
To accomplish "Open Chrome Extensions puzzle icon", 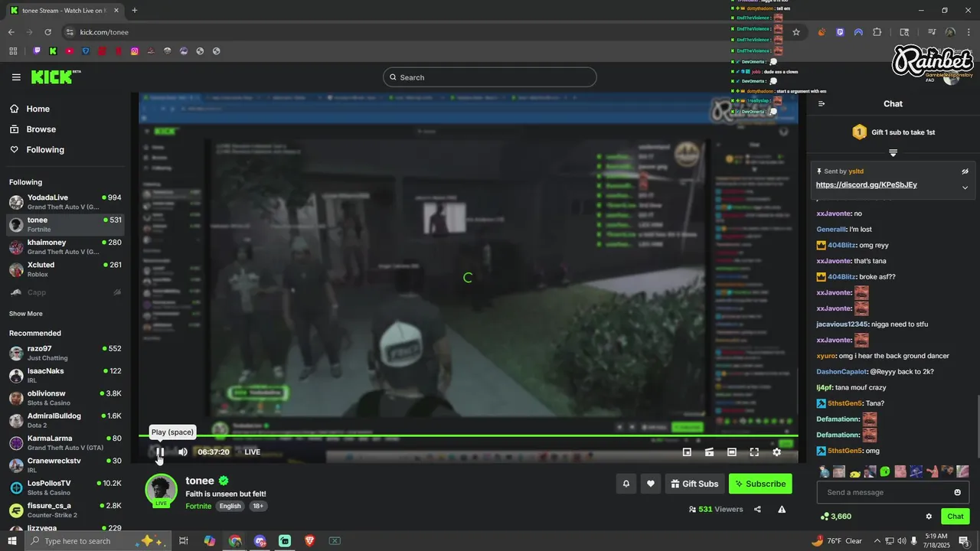I will (877, 32).
